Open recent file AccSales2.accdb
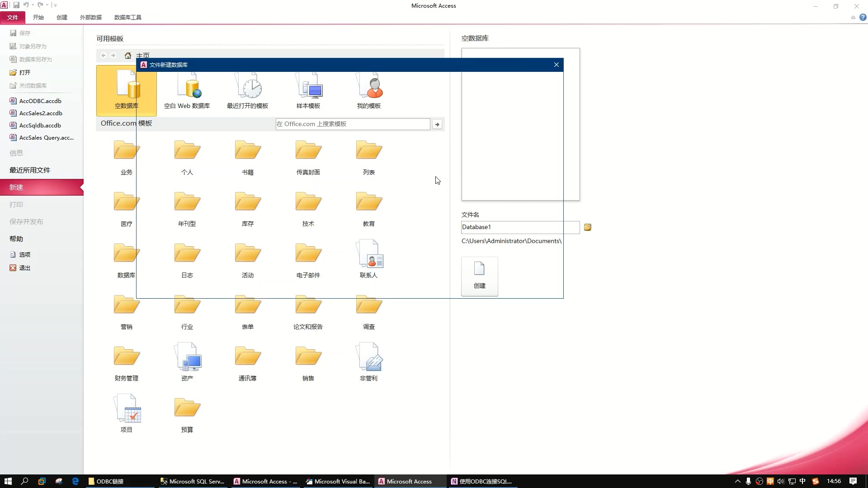868x488 pixels. (x=36, y=113)
